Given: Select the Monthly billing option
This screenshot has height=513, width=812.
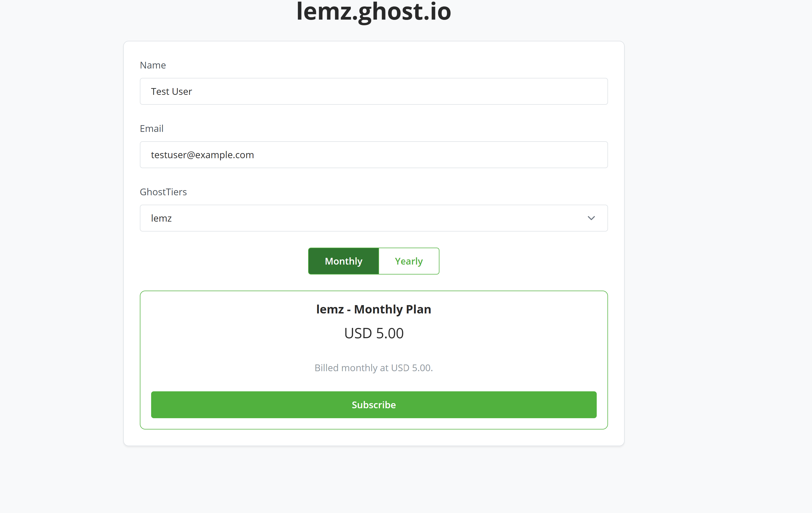Looking at the screenshot, I should (343, 261).
